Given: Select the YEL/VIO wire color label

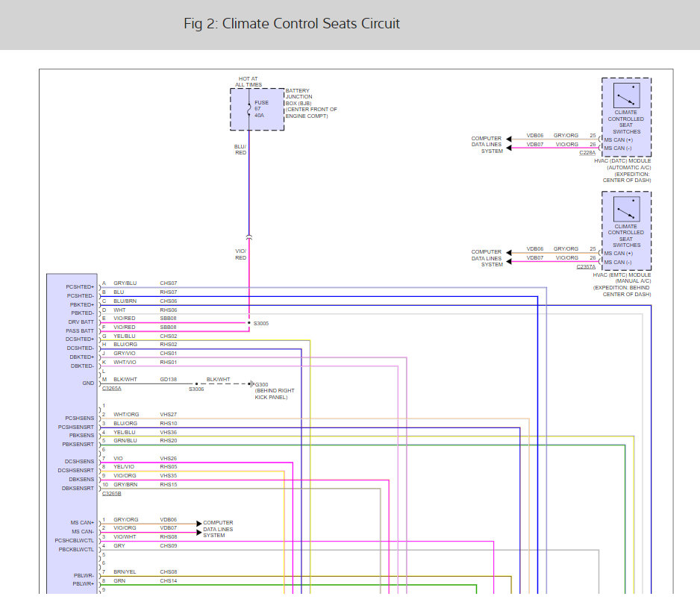Looking at the screenshot, I should 124,467.
